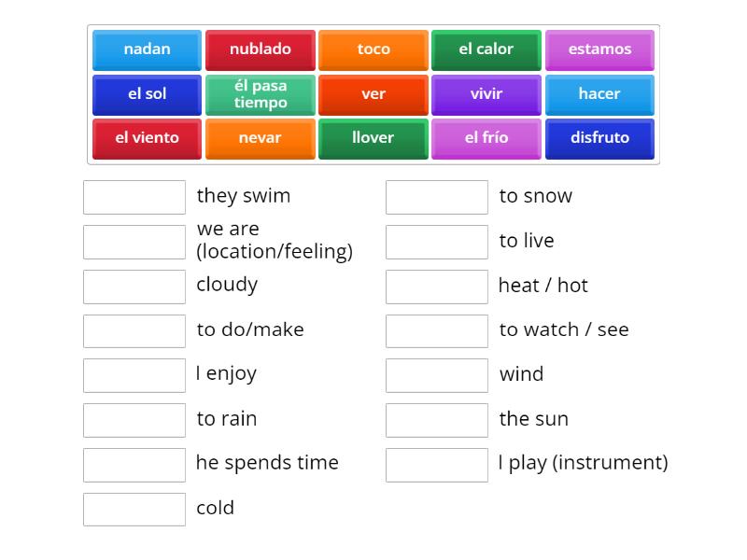Select the 'el frío' tile
The width and height of the screenshot is (747, 560).
coord(486,138)
